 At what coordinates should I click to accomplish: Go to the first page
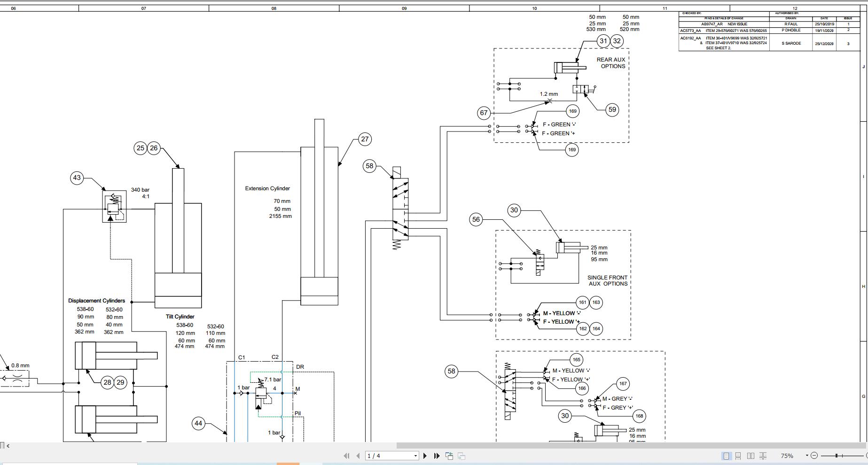(x=346, y=456)
